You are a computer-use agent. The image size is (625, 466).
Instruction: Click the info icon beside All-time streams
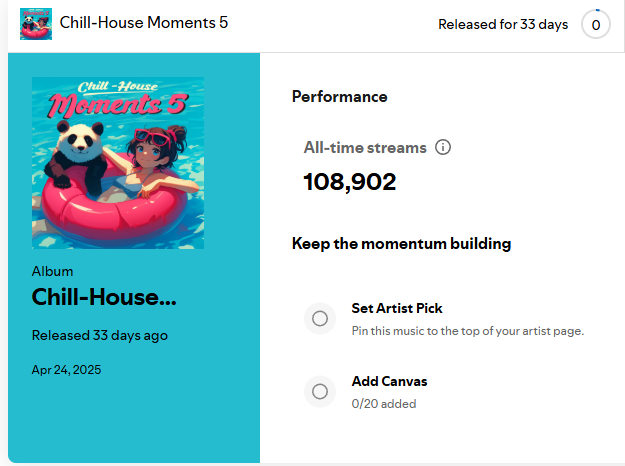click(x=443, y=147)
